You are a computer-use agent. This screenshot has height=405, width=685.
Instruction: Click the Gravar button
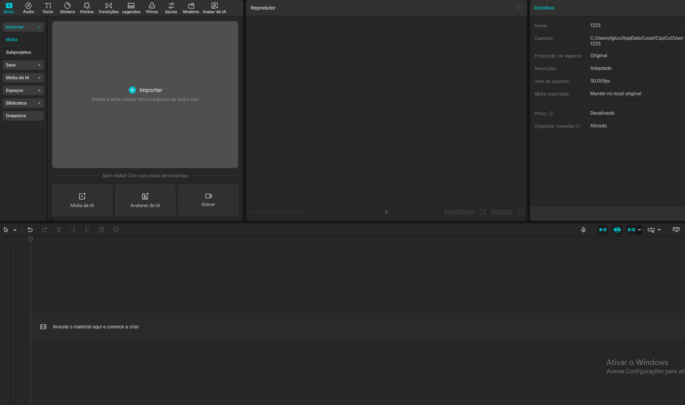(x=208, y=200)
